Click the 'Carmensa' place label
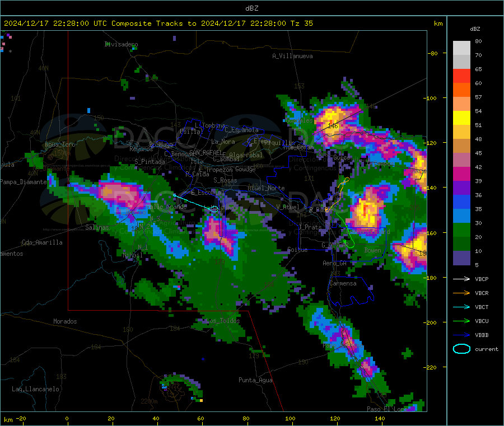 (x=343, y=283)
